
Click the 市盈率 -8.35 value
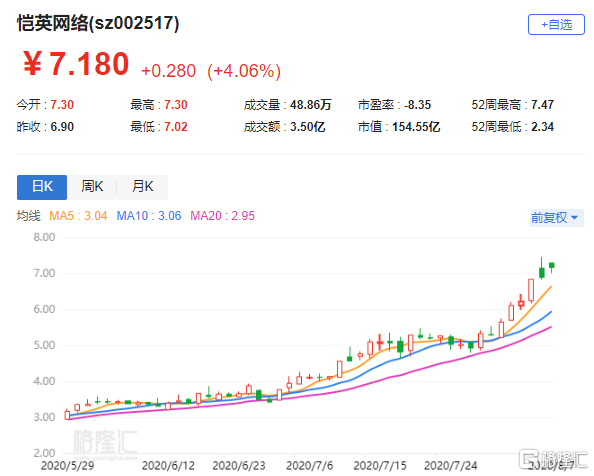(x=417, y=105)
